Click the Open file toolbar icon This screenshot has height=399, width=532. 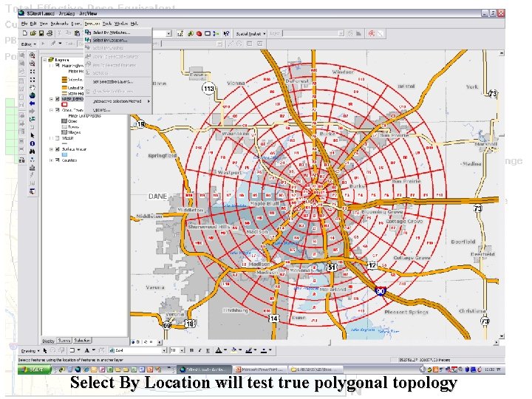(x=33, y=33)
